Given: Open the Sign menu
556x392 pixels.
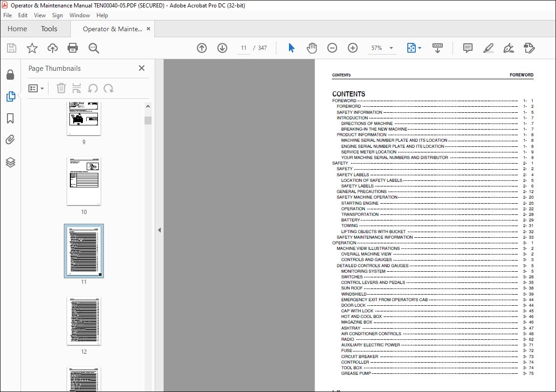Looking at the screenshot, I should 57,15.
